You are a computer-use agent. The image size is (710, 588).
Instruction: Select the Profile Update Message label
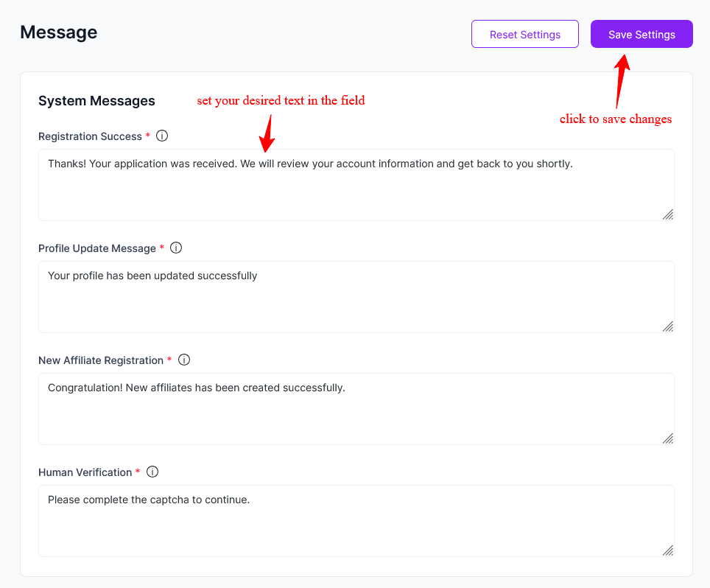click(x=97, y=248)
